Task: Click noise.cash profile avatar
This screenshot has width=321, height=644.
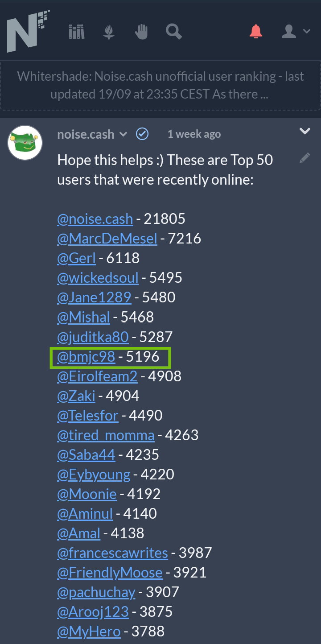Action: 25,143
